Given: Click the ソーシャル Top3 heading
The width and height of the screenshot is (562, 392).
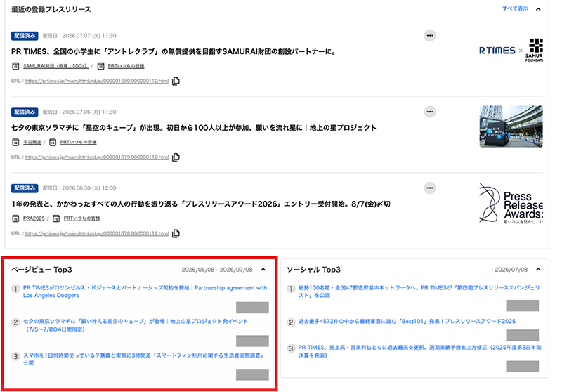Looking at the screenshot, I should [313, 270].
